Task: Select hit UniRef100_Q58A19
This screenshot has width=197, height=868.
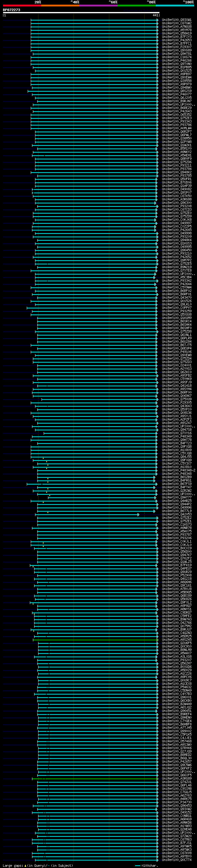Action: (177, 33)
